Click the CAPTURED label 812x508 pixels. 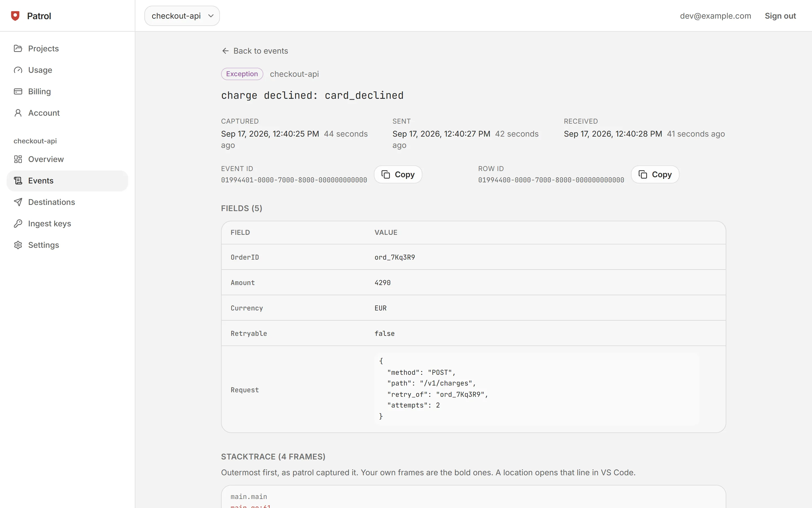(x=240, y=121)
